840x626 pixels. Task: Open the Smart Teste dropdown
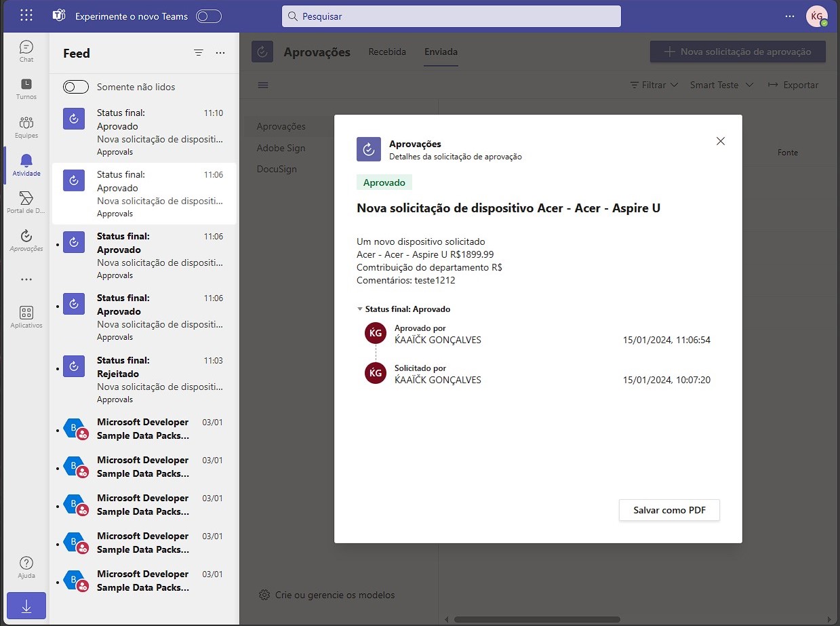click(722, 85)
